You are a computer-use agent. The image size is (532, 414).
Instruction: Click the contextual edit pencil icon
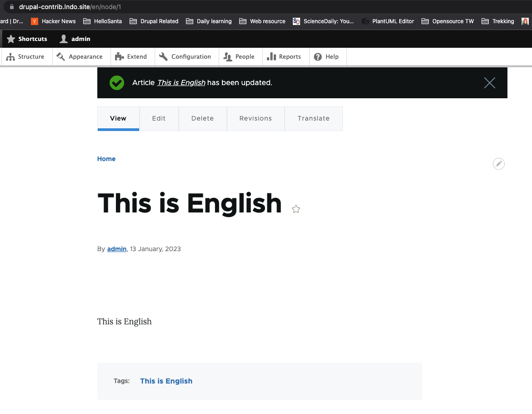point(498,163)
